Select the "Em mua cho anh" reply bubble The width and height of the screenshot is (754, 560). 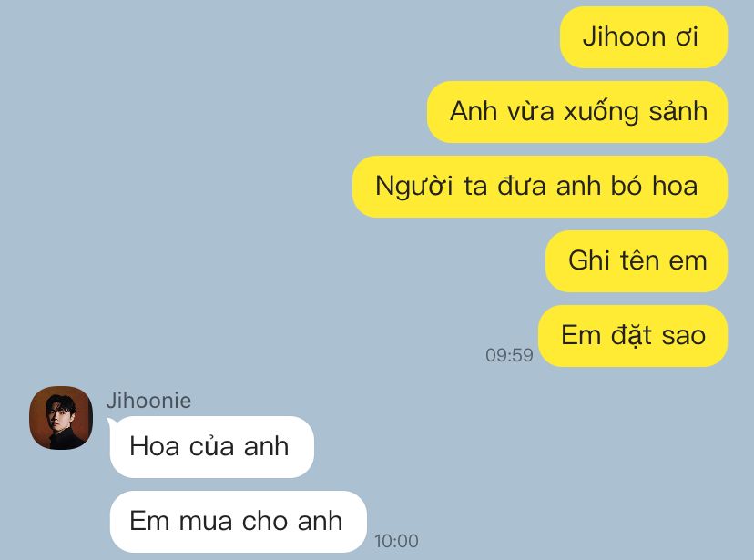pyautogui.click(x=238, y=522)
